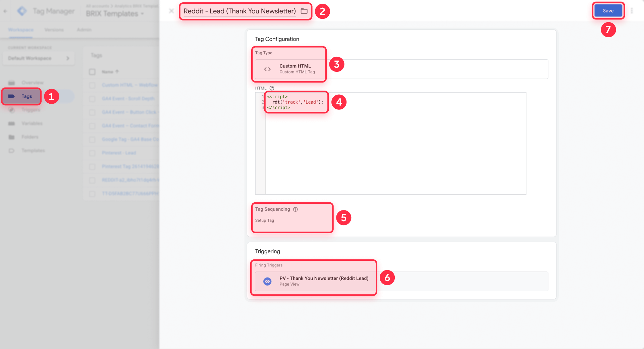Check the Google Tag - GA4 Base checkbox
644x349 pixels.
[x=92, y=139]
